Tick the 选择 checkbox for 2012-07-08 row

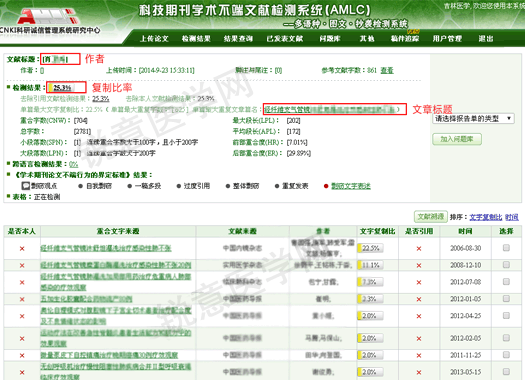506,282
